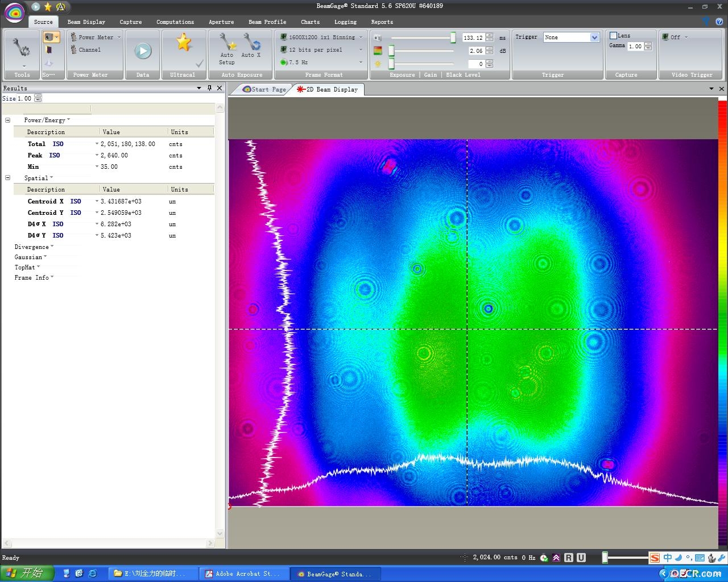Viewport: 728px width, 582px height.
Task: Click the BeamGage Standard taskbar button
Action: pos(334,573)
